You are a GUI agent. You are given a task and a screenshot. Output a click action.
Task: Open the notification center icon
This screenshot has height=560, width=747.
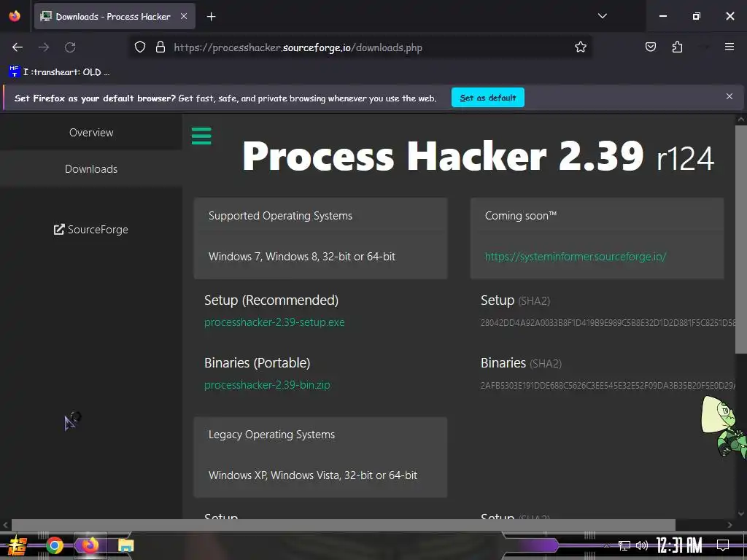coord(723,545)
